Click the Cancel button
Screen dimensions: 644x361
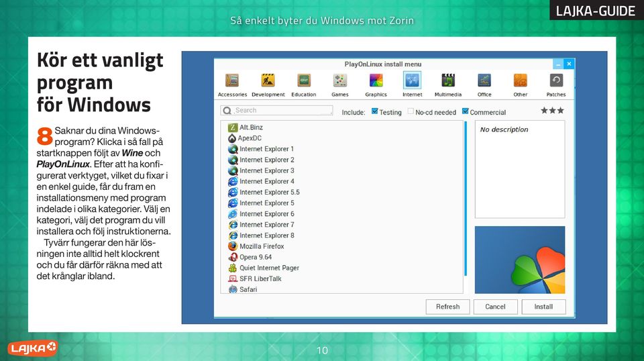(x=495, y=307)
